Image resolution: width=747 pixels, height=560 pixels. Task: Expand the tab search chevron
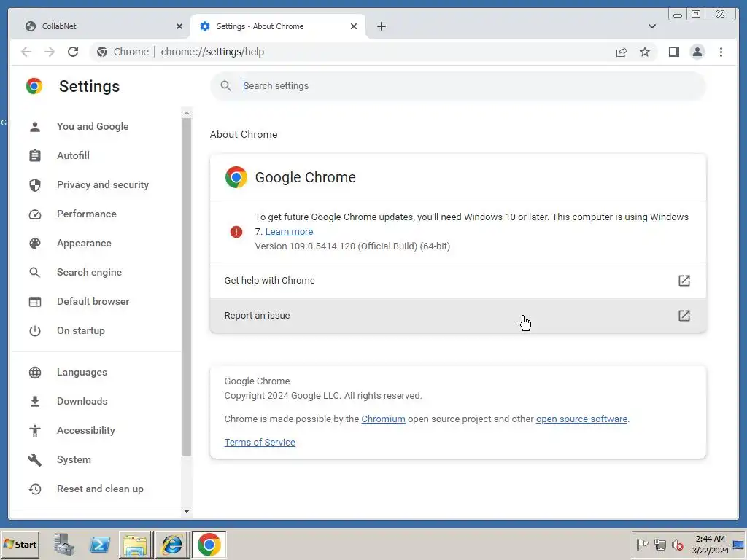651,26
